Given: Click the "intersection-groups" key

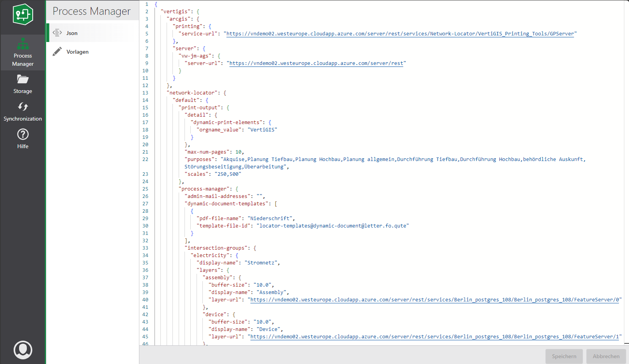Looking at the screenshot, I should [x=216, y=248].
